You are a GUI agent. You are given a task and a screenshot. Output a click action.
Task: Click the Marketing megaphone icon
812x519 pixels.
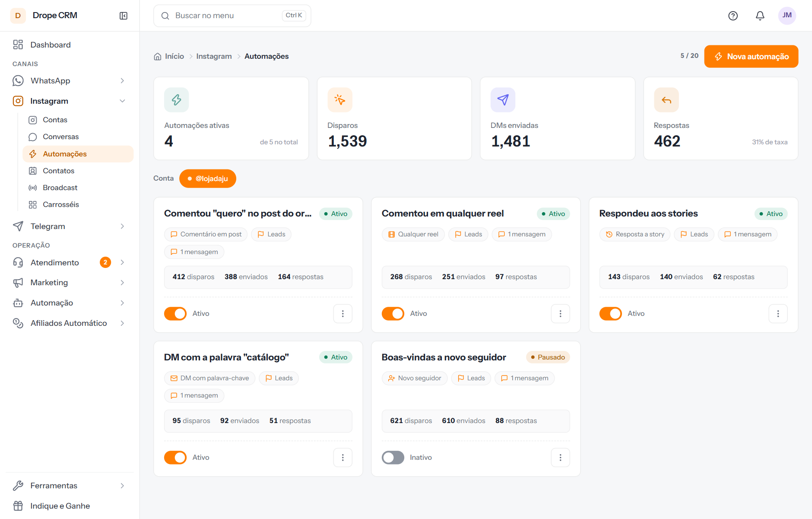click(x=18, y=283)
